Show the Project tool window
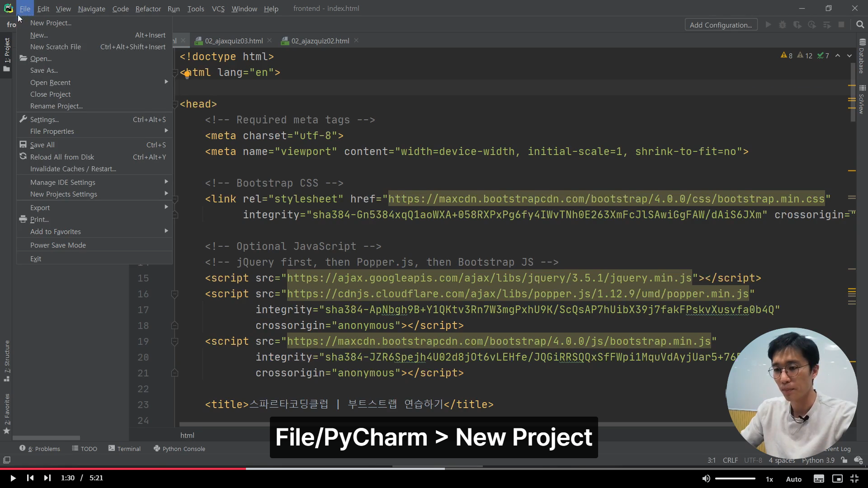Screen dimensions: 868x488 tap(7, 54)
